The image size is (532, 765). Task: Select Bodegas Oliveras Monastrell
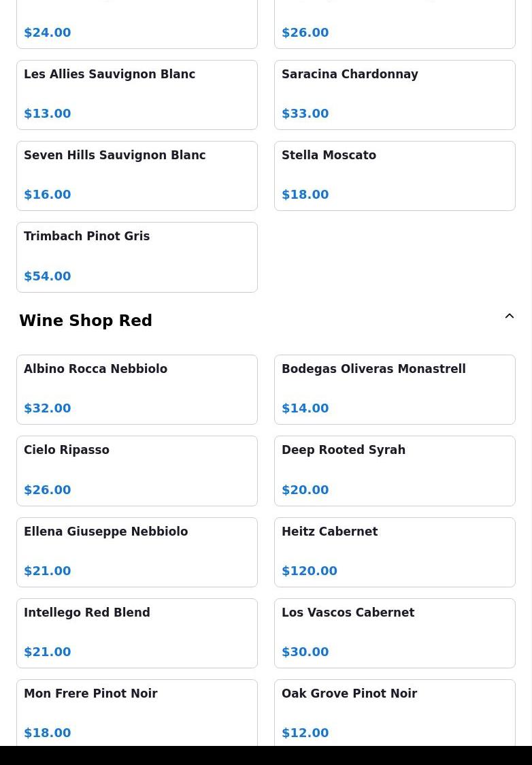[x=395, y=389]
